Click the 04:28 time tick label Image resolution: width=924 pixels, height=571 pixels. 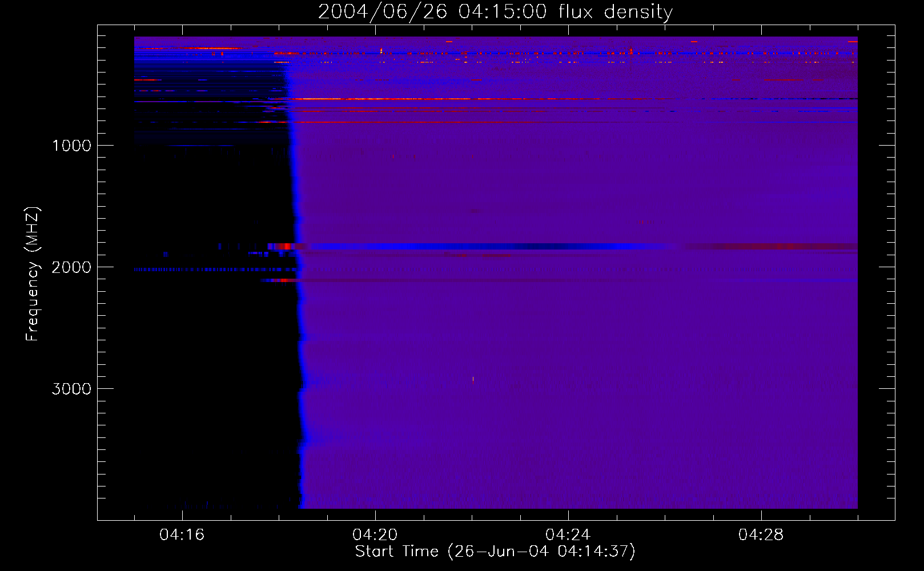pos(761,535)
